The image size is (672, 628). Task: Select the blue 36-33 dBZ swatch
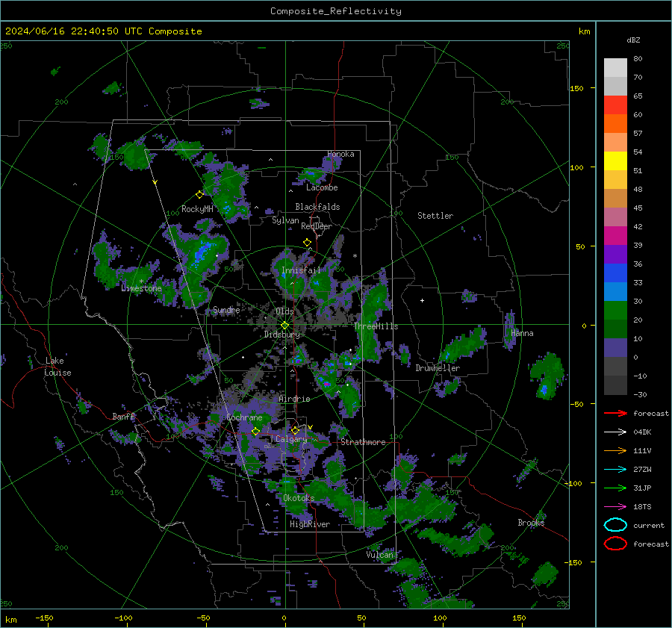coord(615,273)
